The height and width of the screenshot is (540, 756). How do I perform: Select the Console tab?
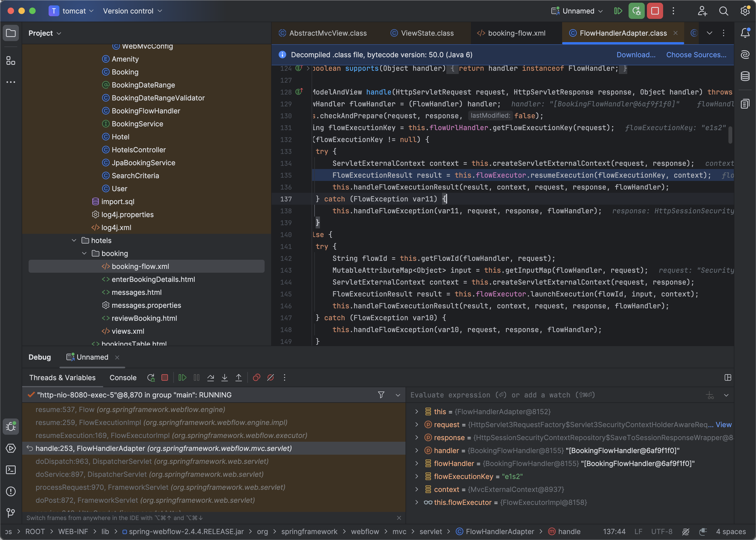coord(123,378)
